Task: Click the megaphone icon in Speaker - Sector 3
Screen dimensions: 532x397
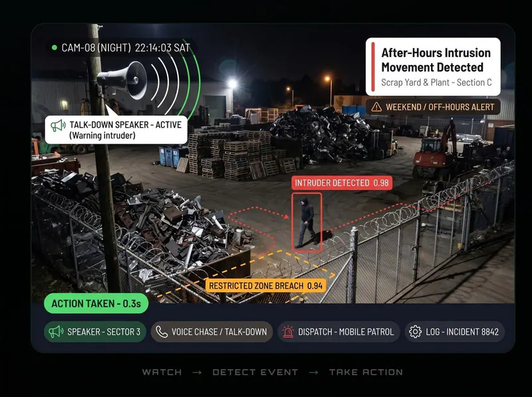Action: tap(57, 332)
